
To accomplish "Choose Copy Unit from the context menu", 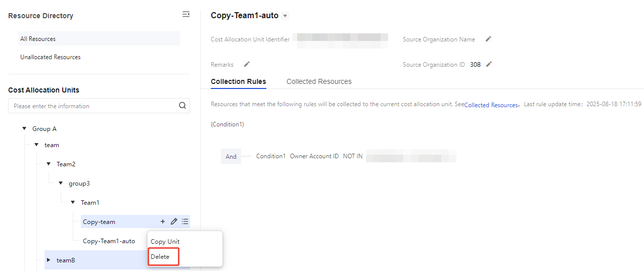I will (x=165, y=242).
